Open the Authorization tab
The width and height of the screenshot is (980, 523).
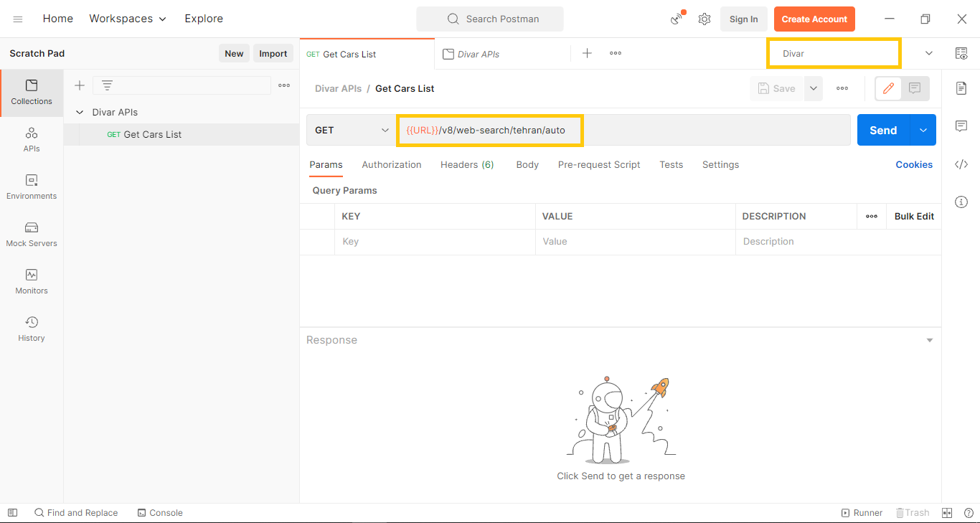392,164
